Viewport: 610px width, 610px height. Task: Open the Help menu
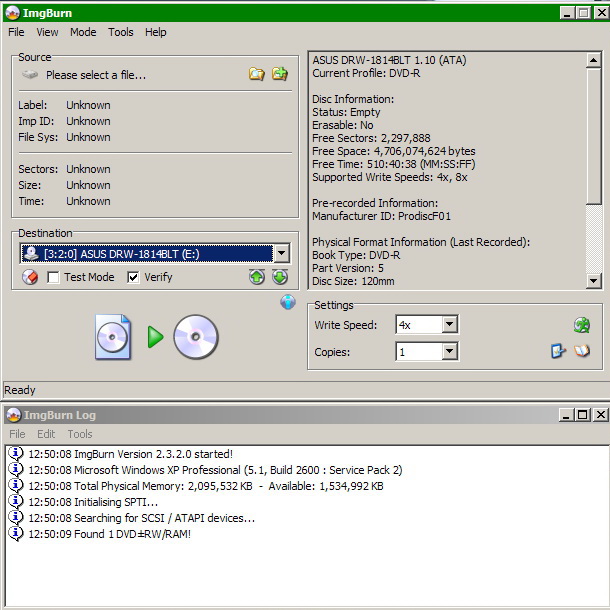coord(156,32)
